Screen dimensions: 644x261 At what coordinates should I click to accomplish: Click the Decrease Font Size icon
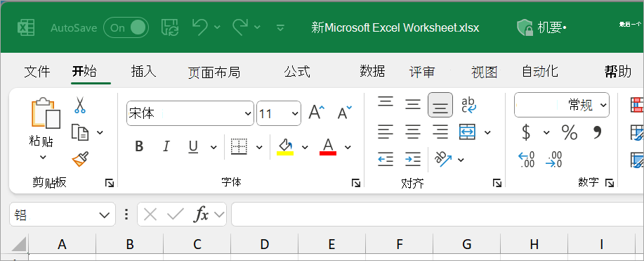click(344, 113)
